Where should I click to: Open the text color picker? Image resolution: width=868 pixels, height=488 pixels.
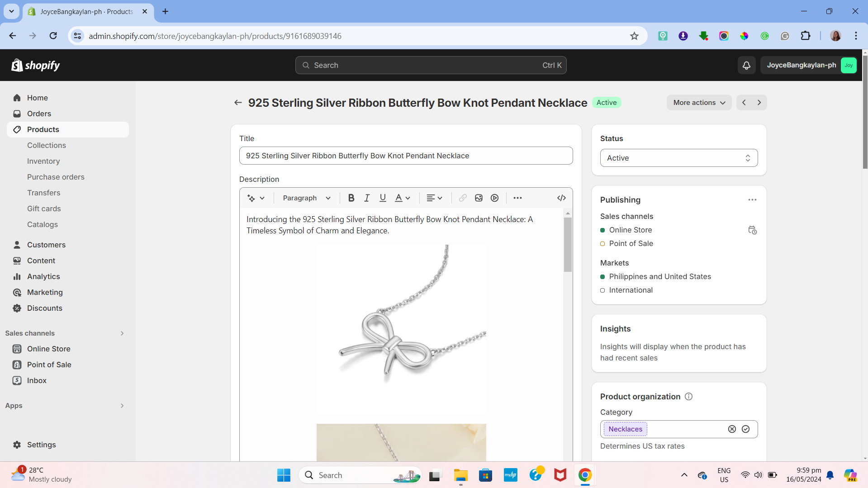[x=402, y=198]
